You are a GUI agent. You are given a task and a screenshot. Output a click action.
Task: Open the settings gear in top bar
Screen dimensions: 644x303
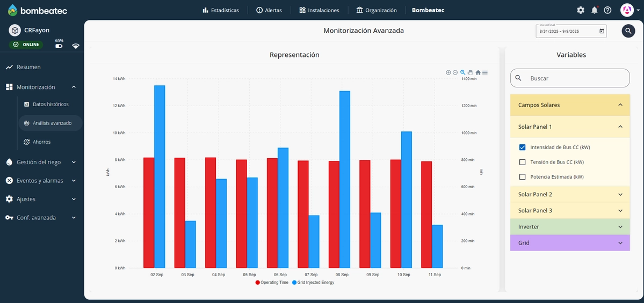point(581,10)
